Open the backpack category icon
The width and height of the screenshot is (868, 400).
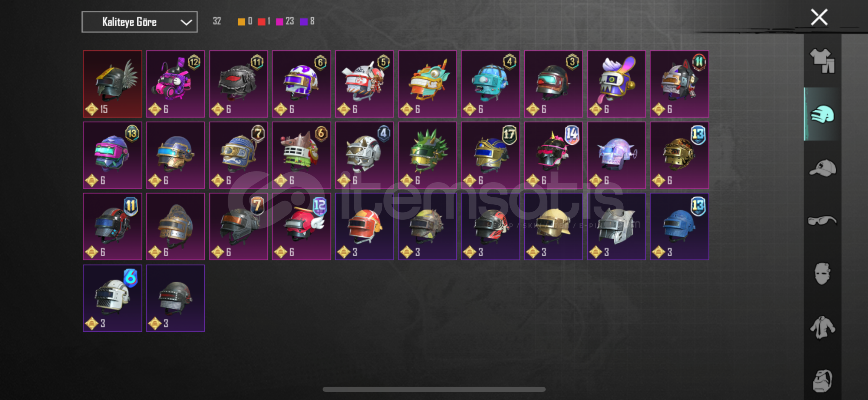pos(822,380)
